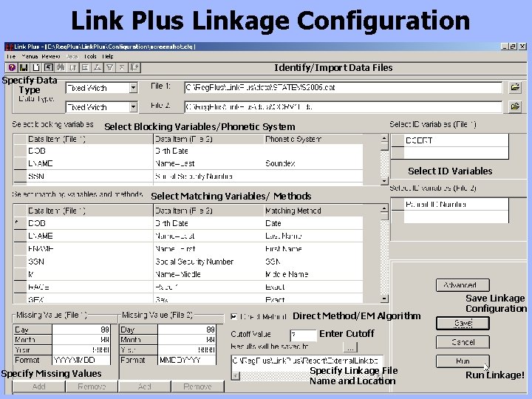Click DCERT in ID variables File 1
The width and height of the screenshot is (532, 399).
point(456,140)
